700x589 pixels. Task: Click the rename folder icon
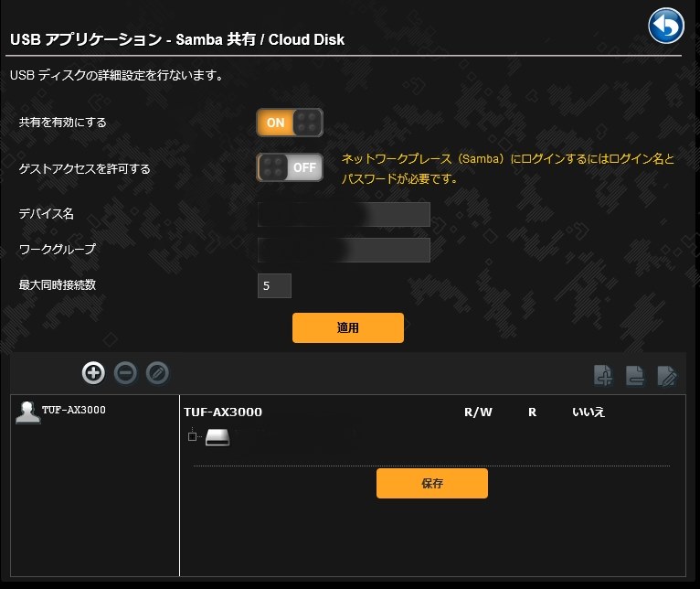click(x=667, y=375)
